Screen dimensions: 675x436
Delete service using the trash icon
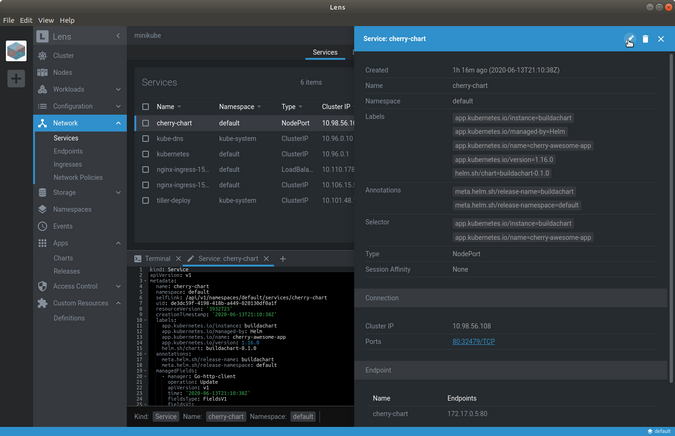click(x=645, y=39)
